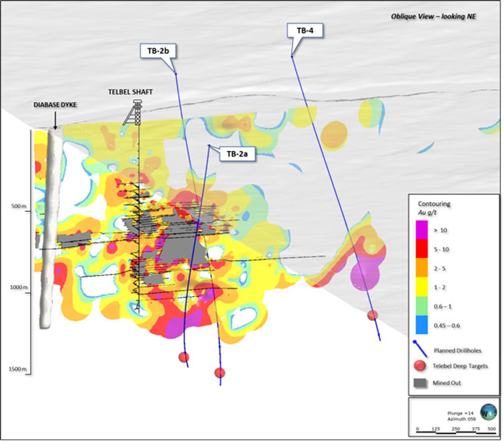The height and width of the screenshot is (441, 504).
Task: Click the Contouring legend title
Action: pyautogui.click(x=434, y=204)
